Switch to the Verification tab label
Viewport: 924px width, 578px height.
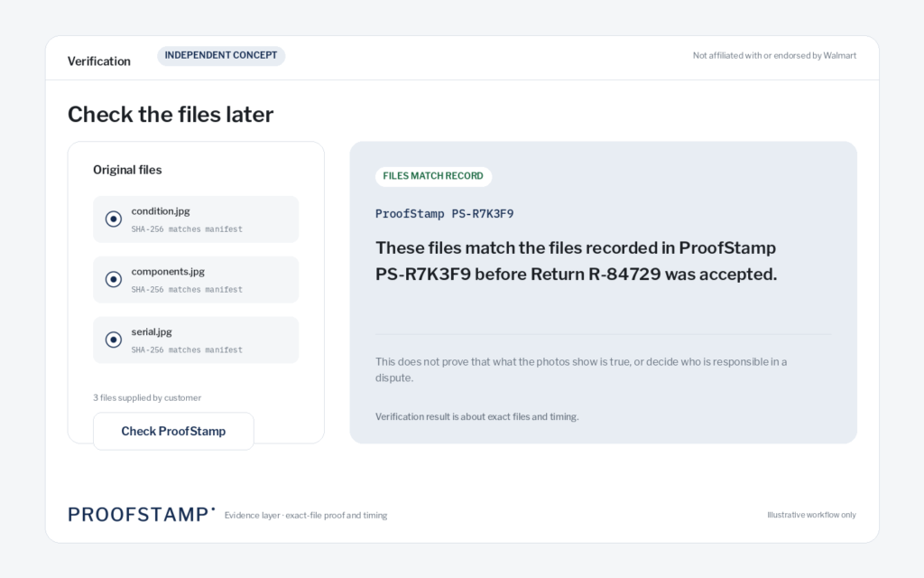pyautogui.click(x=99, y=61)
